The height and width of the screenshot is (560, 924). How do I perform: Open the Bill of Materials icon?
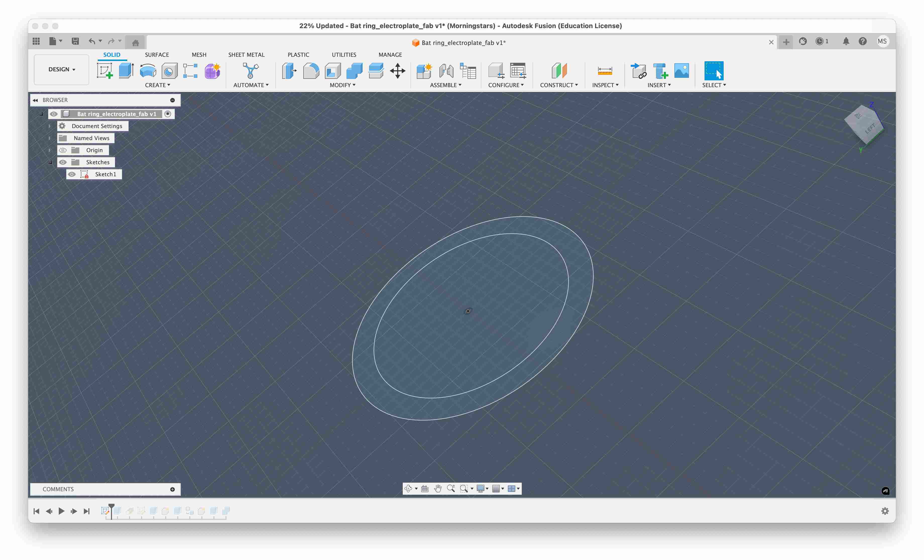click(468, 71)
